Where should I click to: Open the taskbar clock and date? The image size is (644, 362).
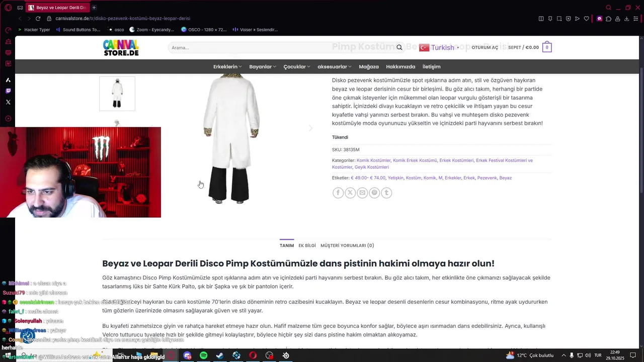tap(615, 355)
